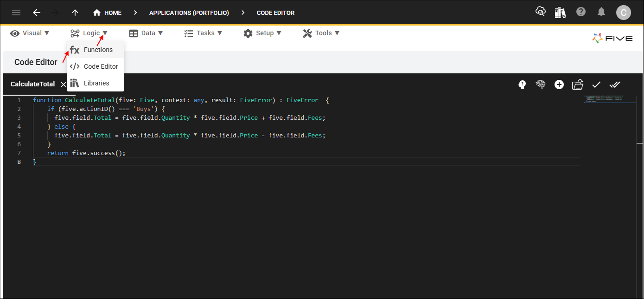644x299 pixels.
Task: Open the hamburger navigation menu
Action: (x=16, y=13)
